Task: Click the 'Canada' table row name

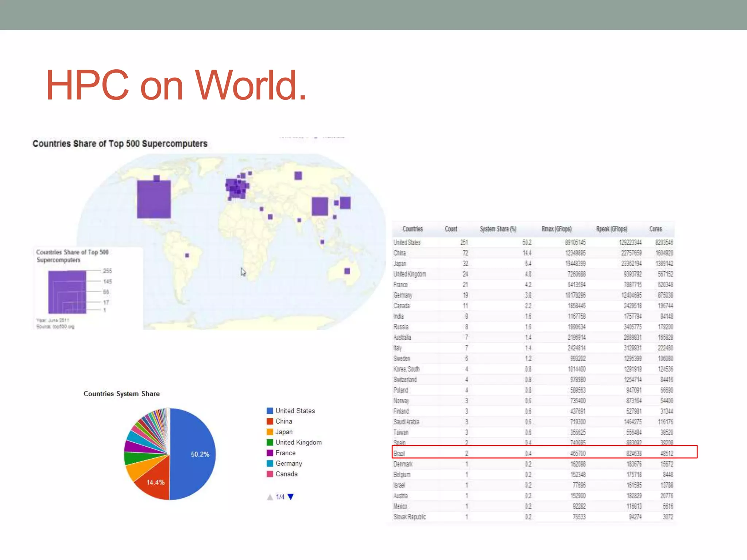Action: [x=402, y=306]
